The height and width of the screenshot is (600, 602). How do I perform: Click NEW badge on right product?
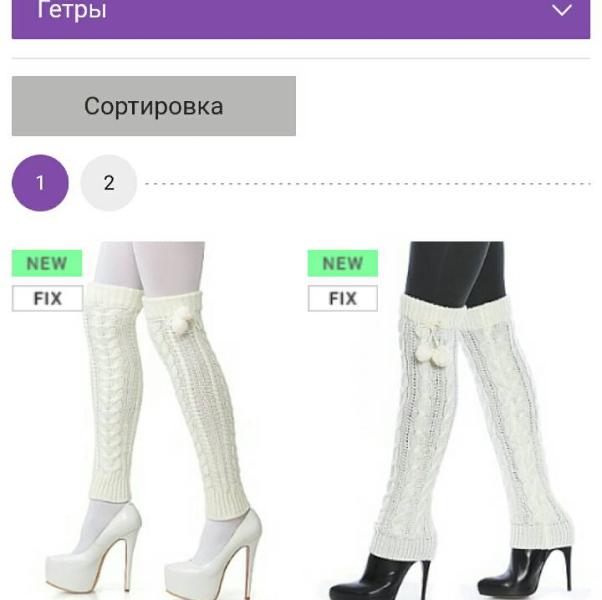point(342,263)
